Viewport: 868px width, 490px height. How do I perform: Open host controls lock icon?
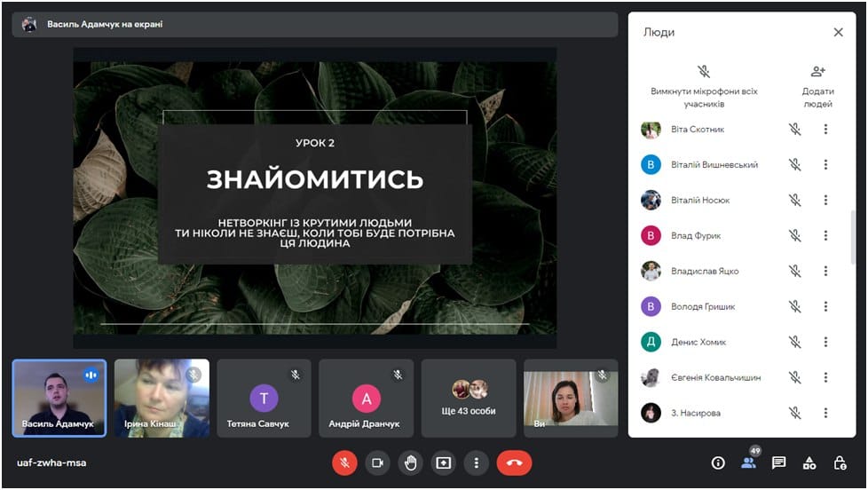click(x=840, y=462)
